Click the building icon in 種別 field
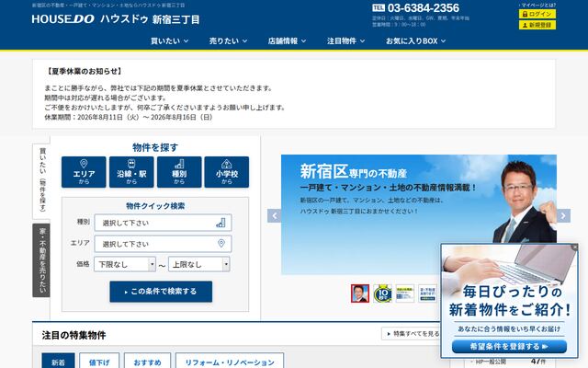 220,223
